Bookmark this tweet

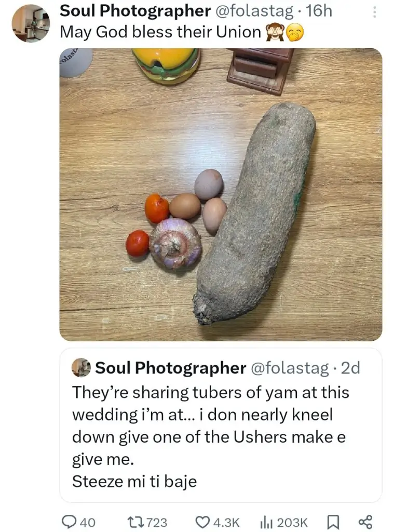333,522
